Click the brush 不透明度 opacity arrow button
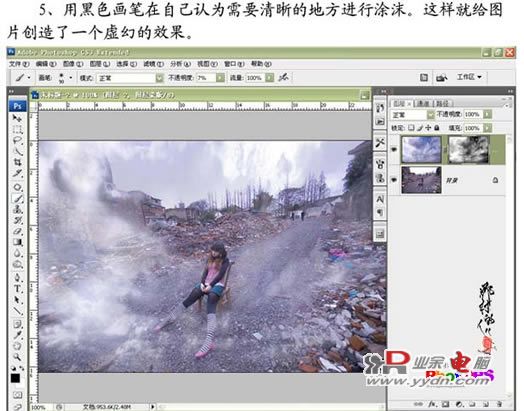The image size is (524, 411). point(220,78)
